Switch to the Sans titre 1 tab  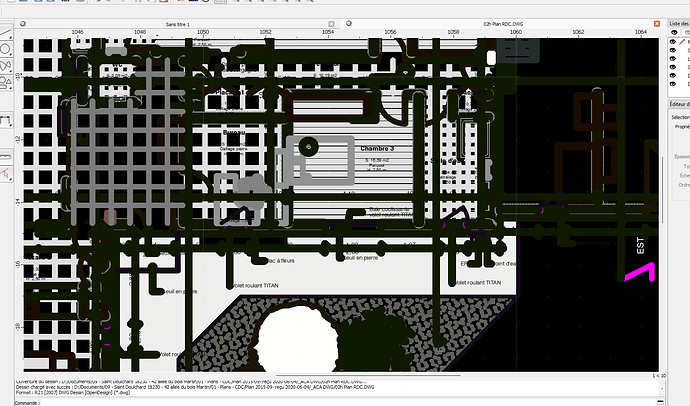[x=177, y=24]
